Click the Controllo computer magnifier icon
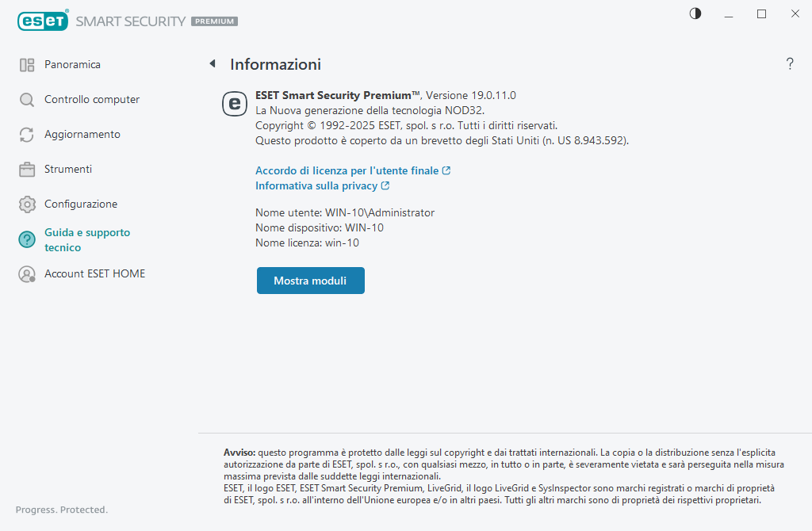 click(27, 100)
